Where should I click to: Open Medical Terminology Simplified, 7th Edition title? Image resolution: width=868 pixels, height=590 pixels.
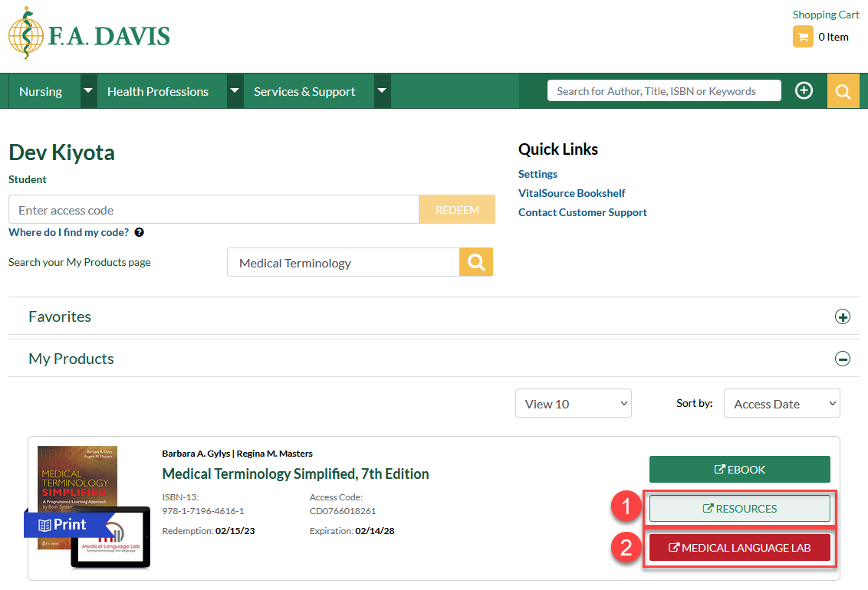point(296,474)
